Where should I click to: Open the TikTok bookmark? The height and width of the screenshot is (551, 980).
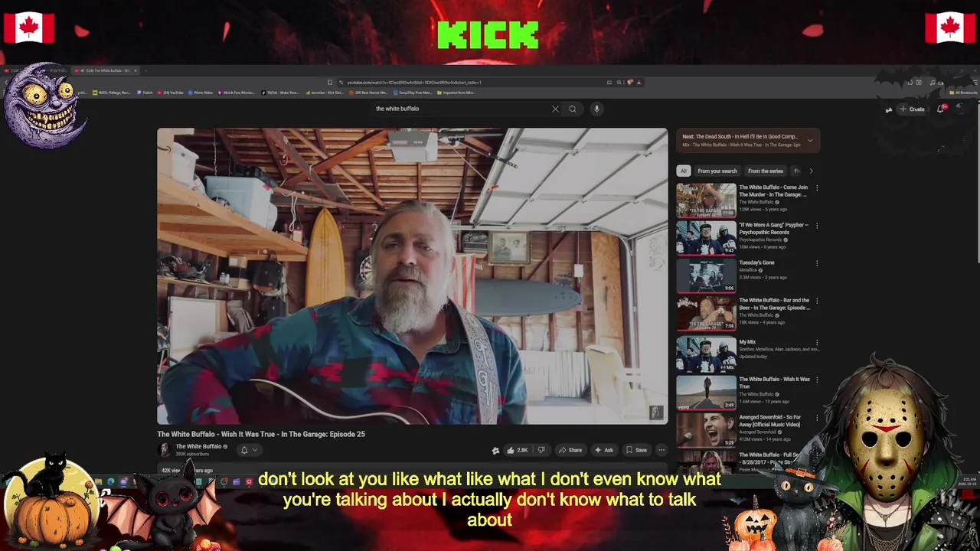279,93
